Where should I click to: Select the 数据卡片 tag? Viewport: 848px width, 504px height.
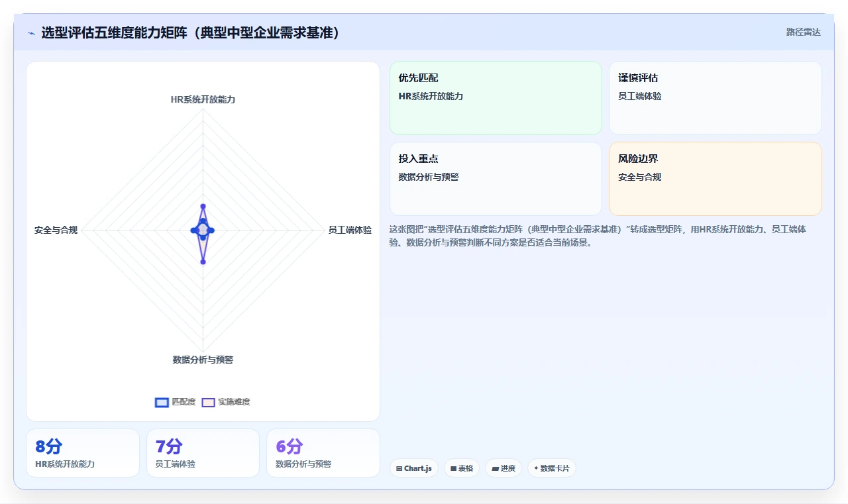[x=552, y=468]
